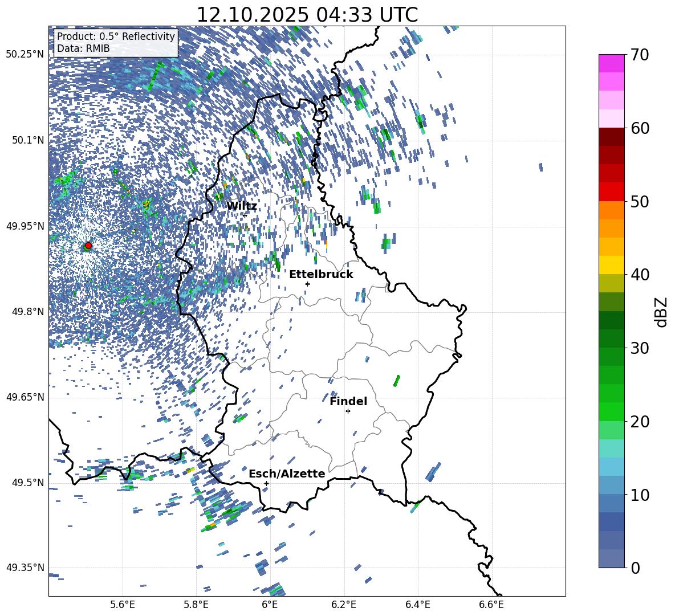
Task: Click the 5.6°E longitude label
Action: (123, 605)
